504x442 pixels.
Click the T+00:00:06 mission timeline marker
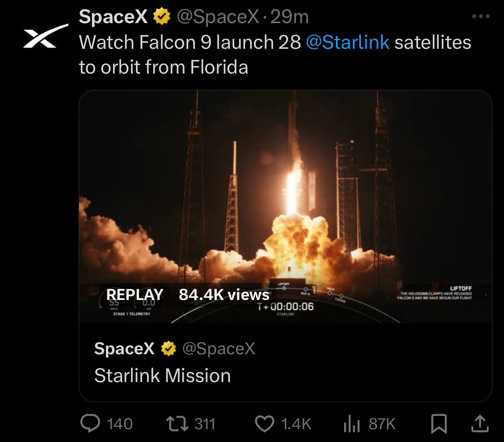[x=286, y=306]
